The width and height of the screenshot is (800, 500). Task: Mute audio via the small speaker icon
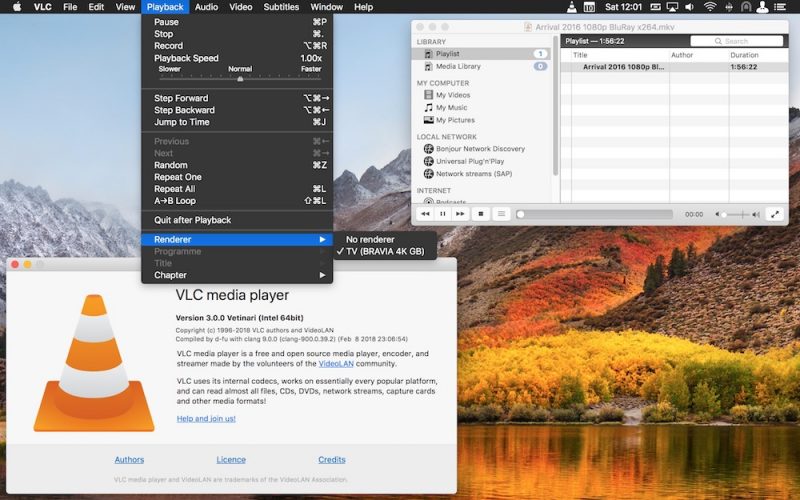point(717,215)
